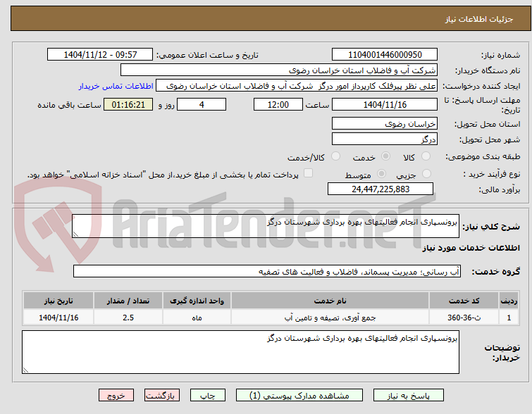Click the واحد اندازه گیری column header

pos(197,301)
